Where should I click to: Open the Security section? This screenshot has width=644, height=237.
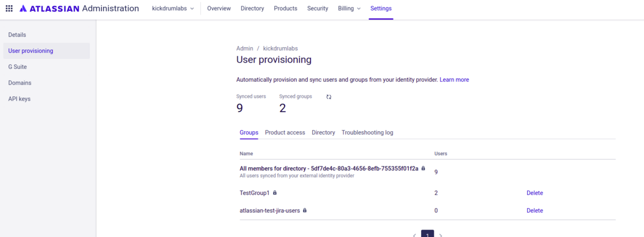317,8
